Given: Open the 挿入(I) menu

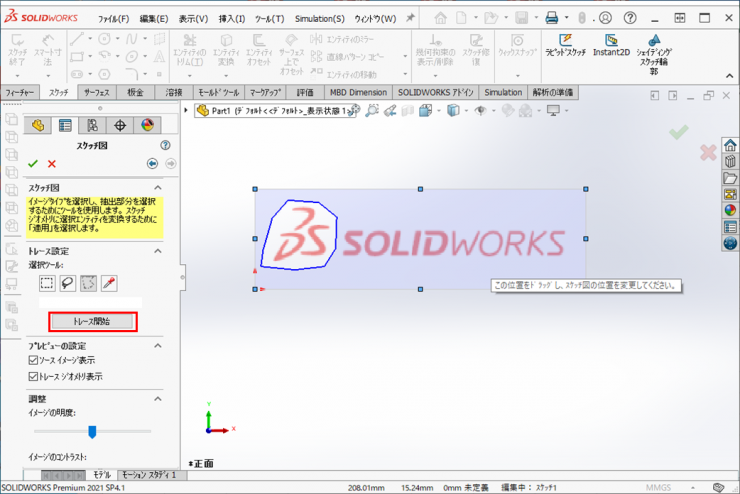Looking at the screenshot, I should point(231,19).
